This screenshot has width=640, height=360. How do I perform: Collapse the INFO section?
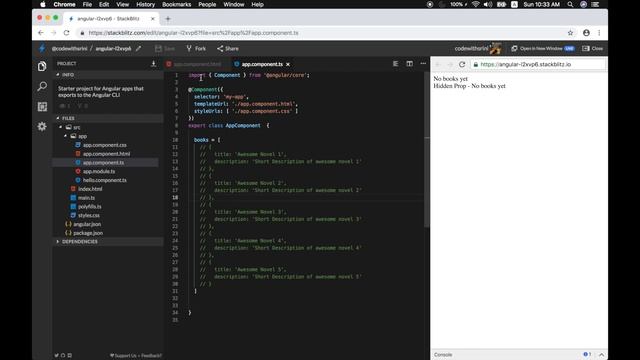point(58,75)
